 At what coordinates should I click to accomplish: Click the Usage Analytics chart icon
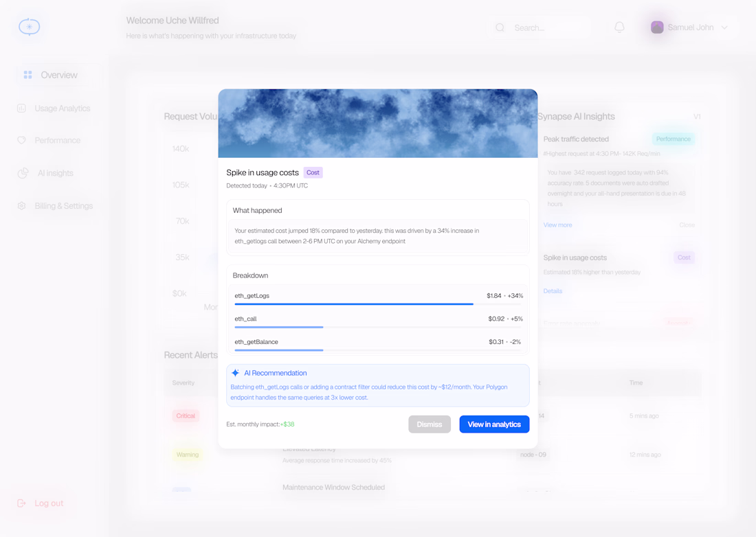(22, 108)
